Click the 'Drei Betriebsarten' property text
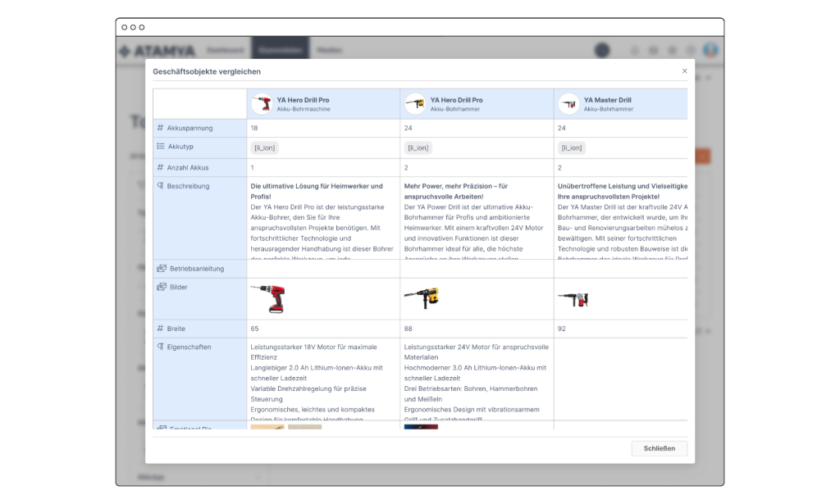The image size is (840, 504). [x=471, y=394]
